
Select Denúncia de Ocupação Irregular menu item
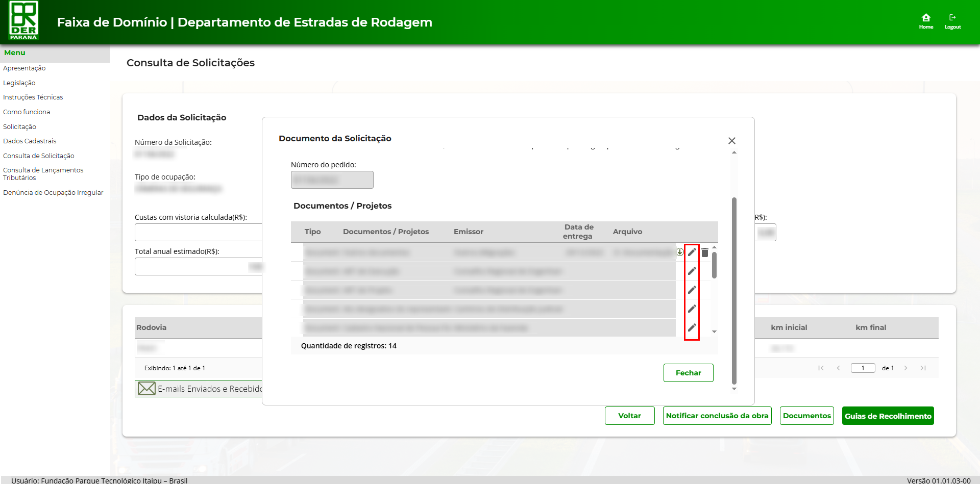53,193
